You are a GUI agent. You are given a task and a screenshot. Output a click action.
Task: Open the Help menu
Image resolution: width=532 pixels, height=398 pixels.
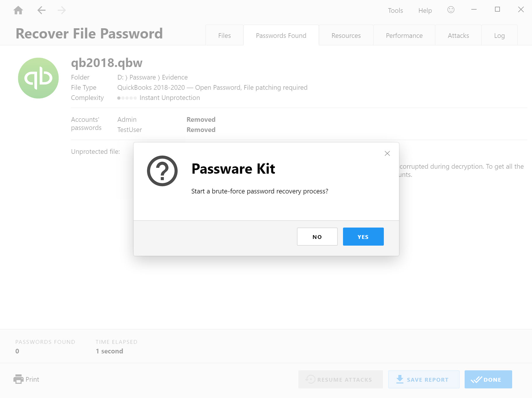point(425,10)
